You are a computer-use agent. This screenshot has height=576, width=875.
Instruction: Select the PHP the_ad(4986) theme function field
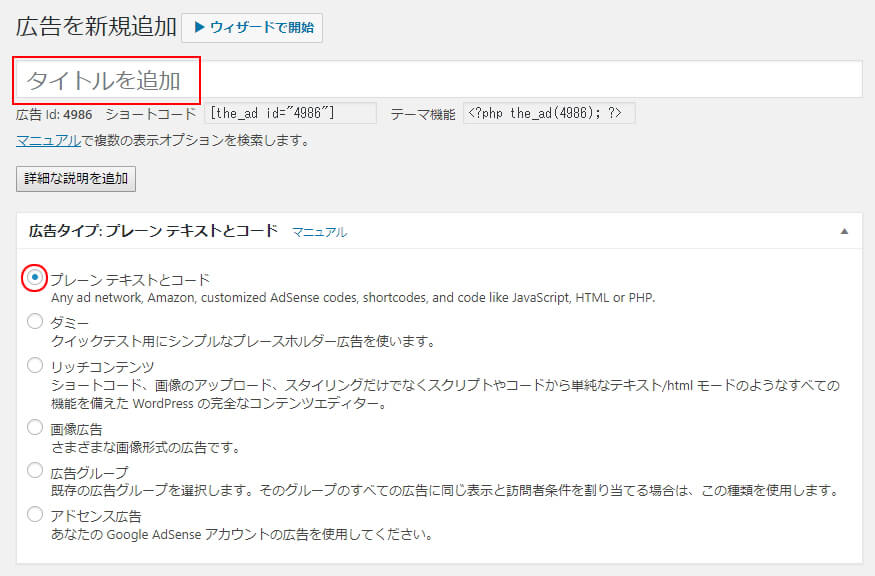549,113
